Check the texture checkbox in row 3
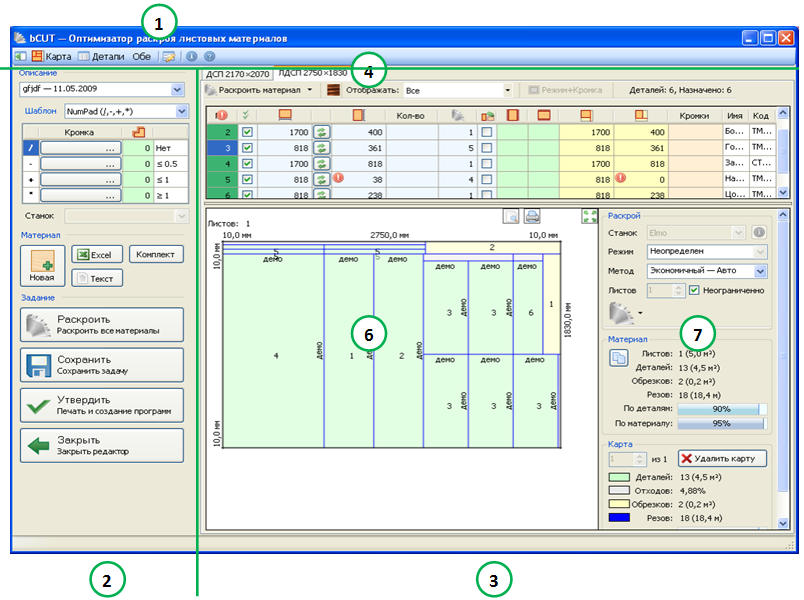The height and width of the screenshot is (600, 804). tap(487, 148)
